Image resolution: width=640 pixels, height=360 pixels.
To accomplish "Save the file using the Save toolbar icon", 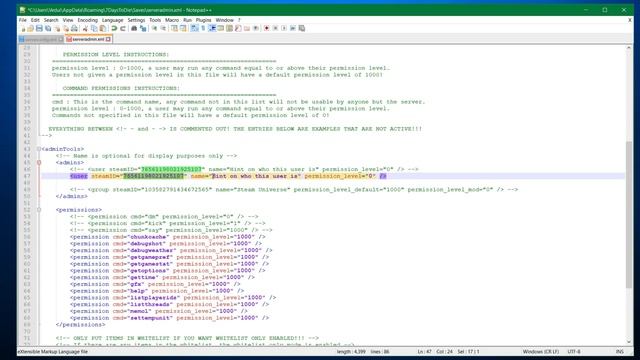I will [x=39, y=29].
